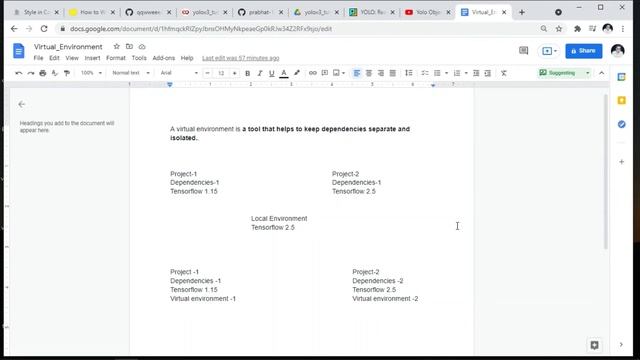The height and width of the screenshot is (360, 640).
Task: Insert a checklist
Action: [425, 73]
